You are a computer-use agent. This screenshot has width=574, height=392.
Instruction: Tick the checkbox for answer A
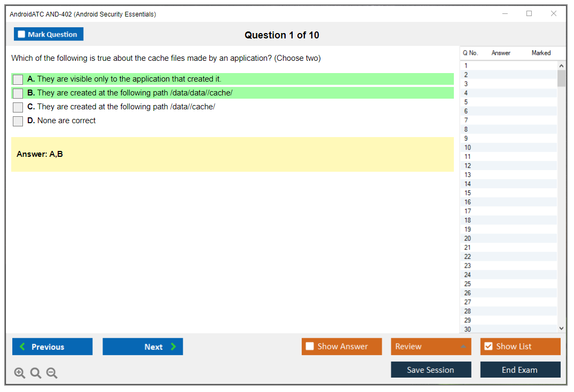[x=18, y=79]
